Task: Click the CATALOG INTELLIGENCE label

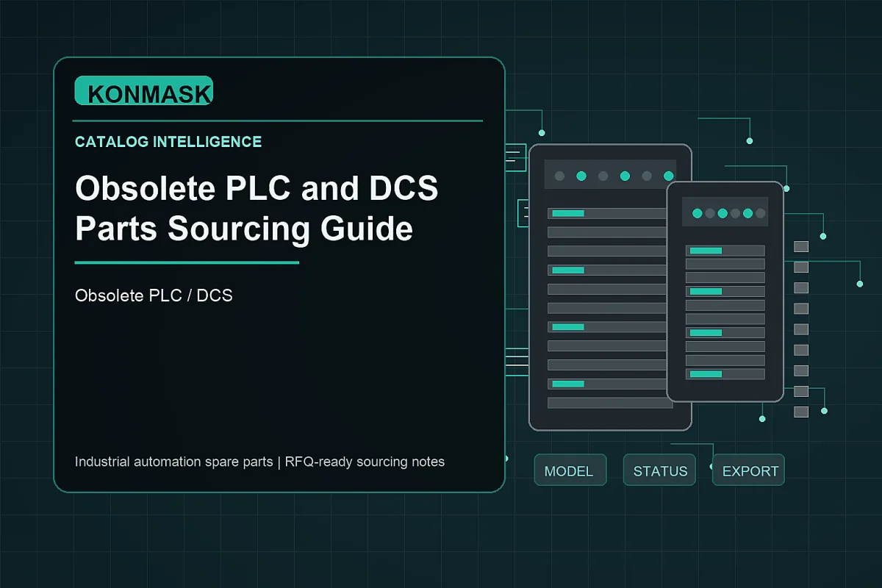Action: pyautogui.click(x=168, y=142)
